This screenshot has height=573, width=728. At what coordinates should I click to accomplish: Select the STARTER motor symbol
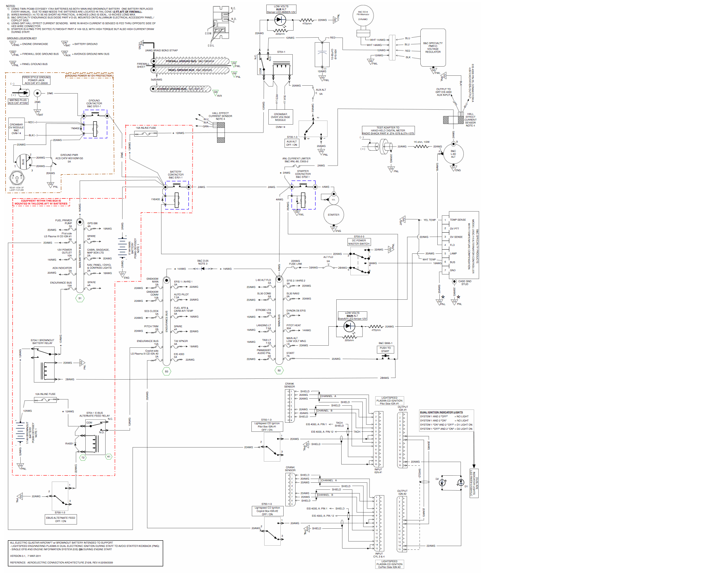(x=333, y=215)
